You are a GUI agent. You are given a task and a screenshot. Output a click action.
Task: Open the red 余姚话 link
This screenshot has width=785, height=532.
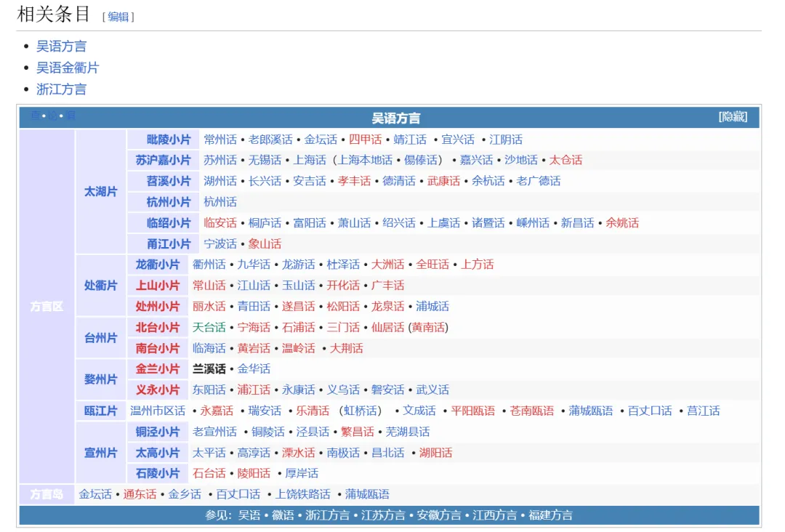tap(622, 223)
